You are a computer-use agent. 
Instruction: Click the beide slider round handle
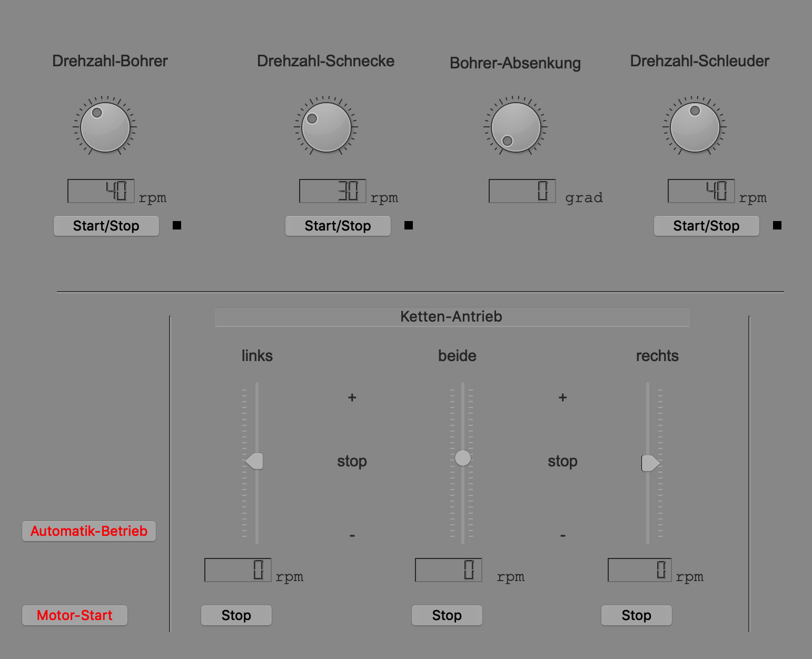pos(463,458)
